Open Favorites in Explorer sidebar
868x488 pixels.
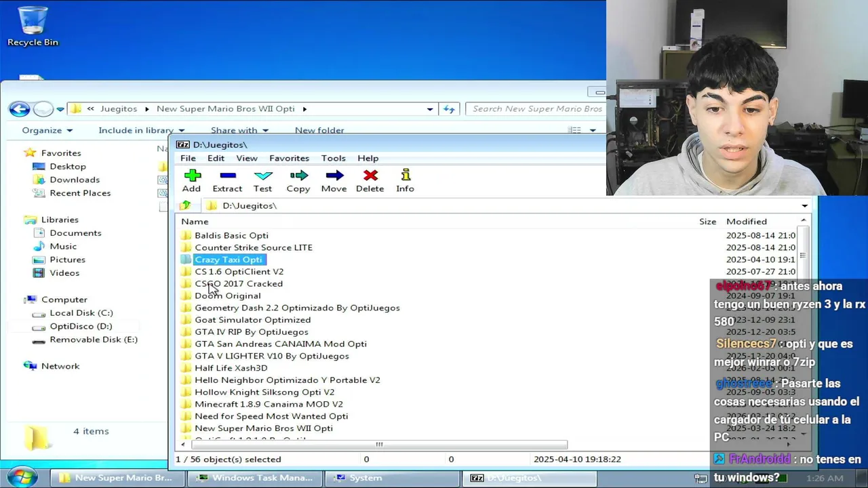coord(61,153)
